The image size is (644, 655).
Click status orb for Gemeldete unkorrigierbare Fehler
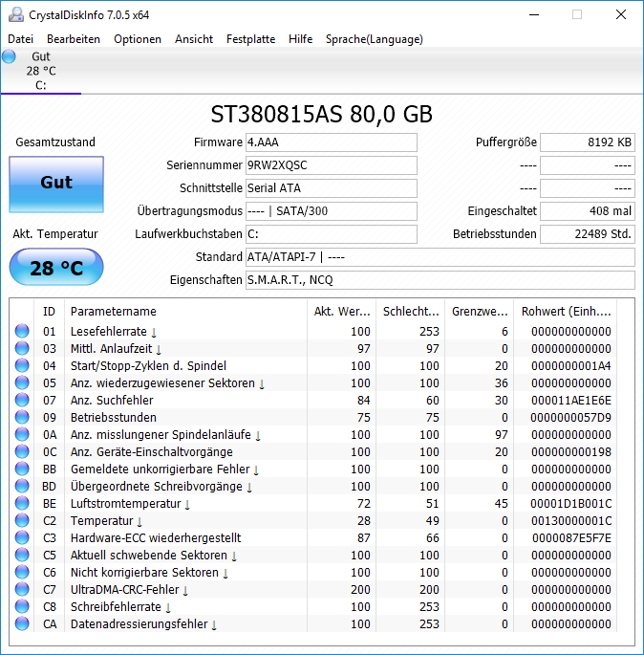point(22,469)
